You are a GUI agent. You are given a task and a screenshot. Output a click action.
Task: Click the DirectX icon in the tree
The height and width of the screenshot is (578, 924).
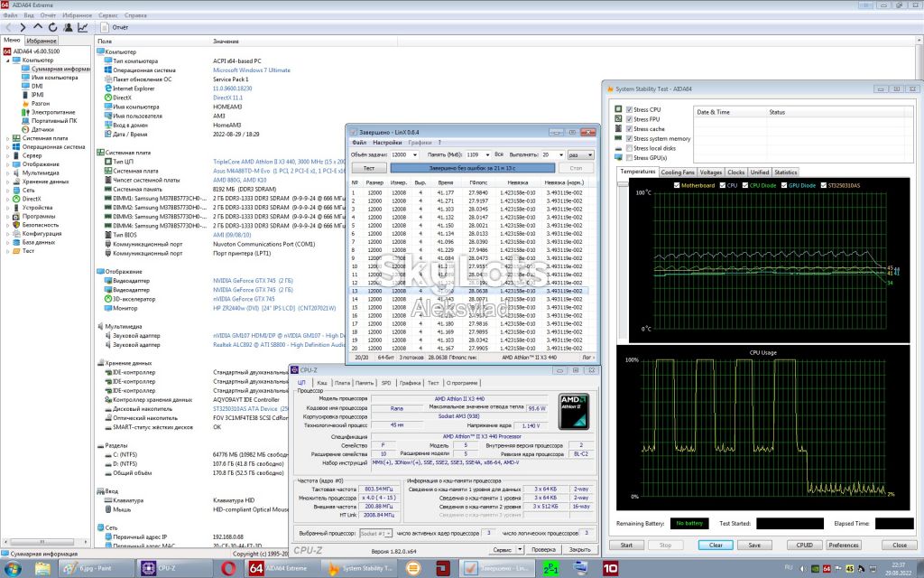point(16,199)
